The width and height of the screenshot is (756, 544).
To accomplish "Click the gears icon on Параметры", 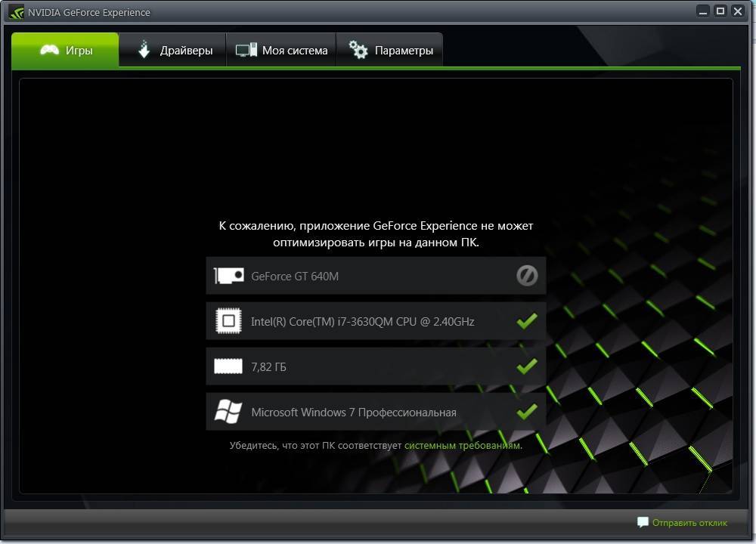I will coord(358,50).
